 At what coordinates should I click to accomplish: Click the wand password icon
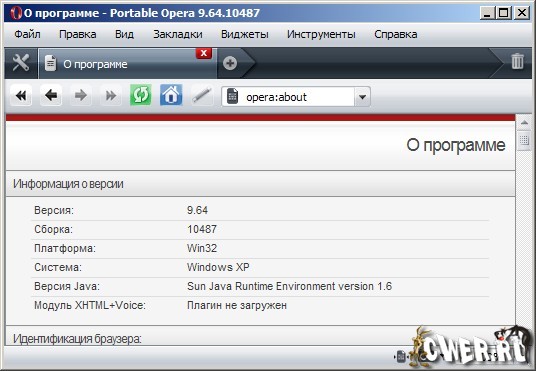202,95
